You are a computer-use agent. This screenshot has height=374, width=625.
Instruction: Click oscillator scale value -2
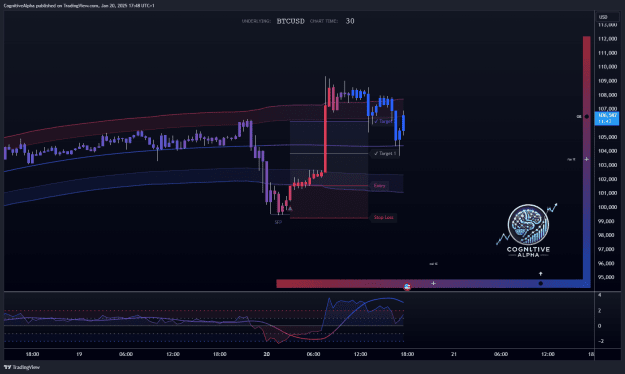[x=600, y=341]
